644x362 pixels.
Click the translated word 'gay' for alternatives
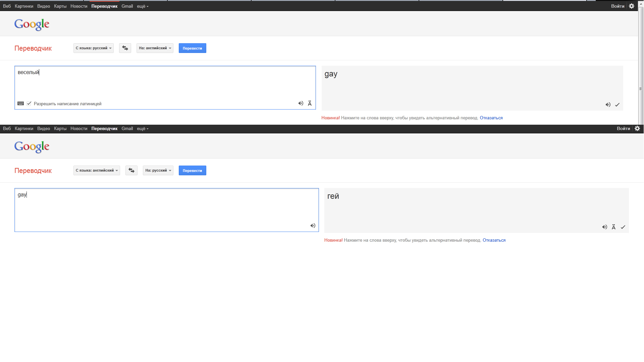coord(331,74)
